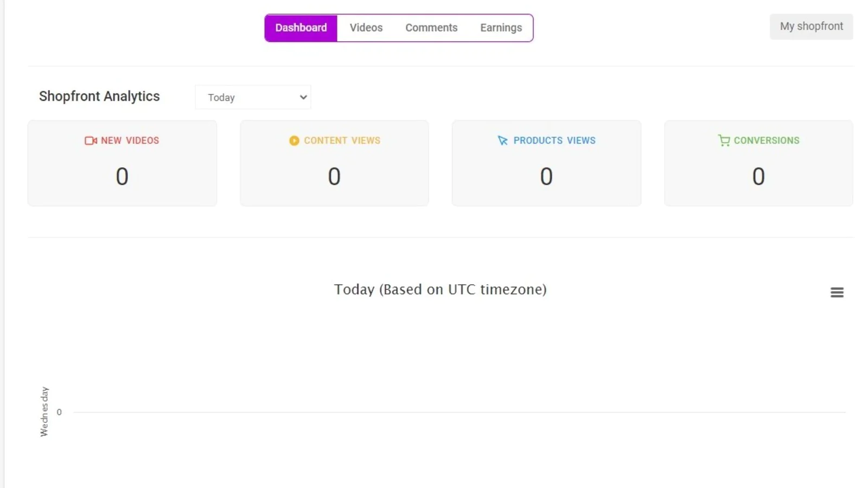The image size is (868, 488).
Task: Click the New Videos stat card value
Action: pyautogui.click(x=122, y=176)
